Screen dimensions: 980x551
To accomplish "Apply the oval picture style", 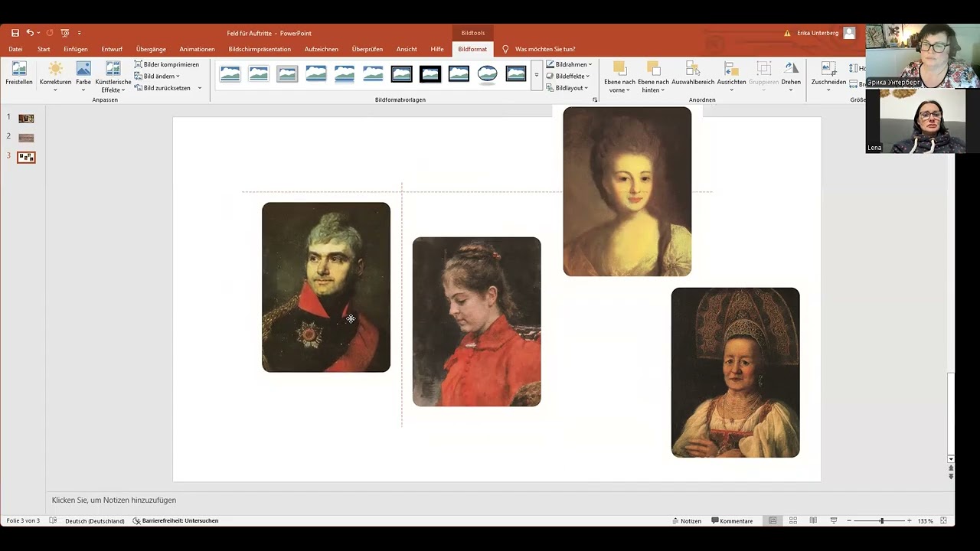I will [x=487, y=73].
